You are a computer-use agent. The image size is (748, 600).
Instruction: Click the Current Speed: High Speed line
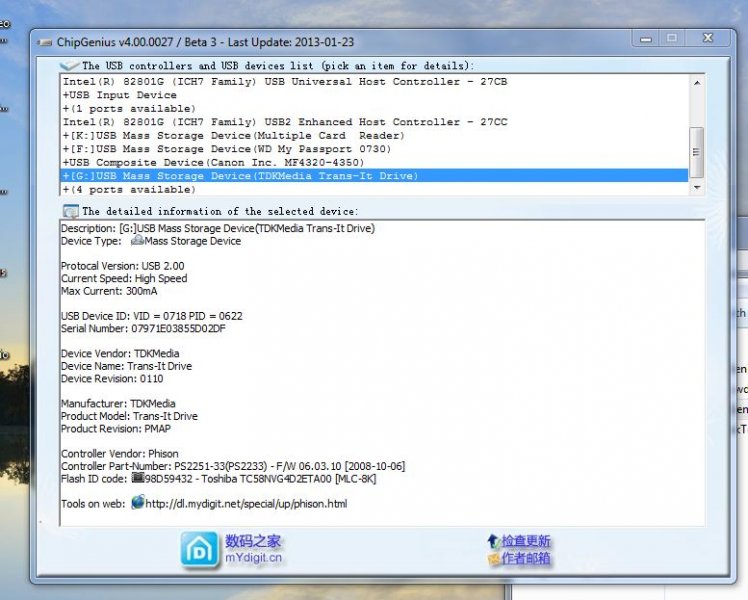click(124, 279)
